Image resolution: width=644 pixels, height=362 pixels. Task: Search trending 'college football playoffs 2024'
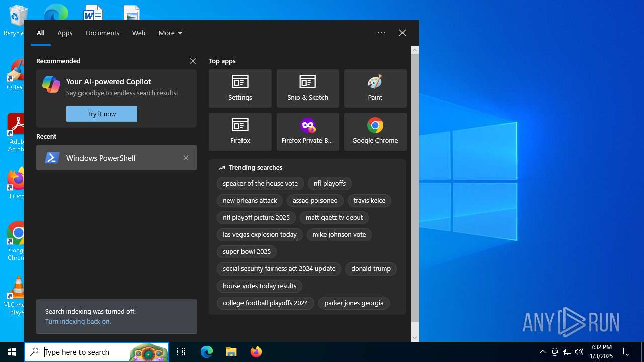click(x=266, y=303)
